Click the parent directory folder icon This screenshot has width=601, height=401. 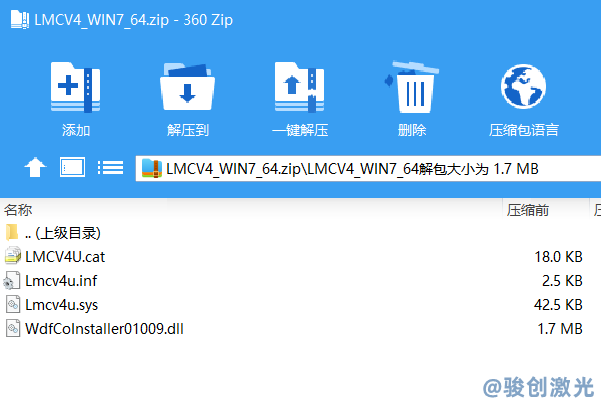pos(12,232)
